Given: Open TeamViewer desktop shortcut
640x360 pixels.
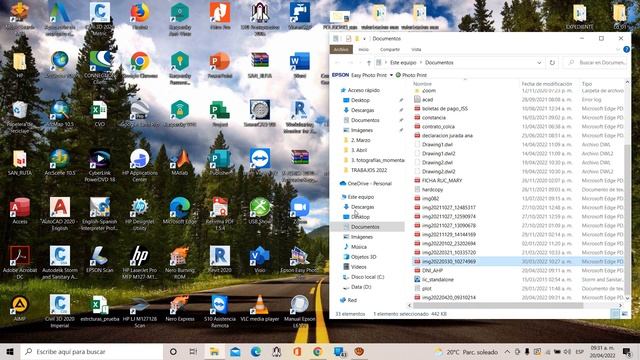Looking at the screenshot, I should (x=260, y=162).
